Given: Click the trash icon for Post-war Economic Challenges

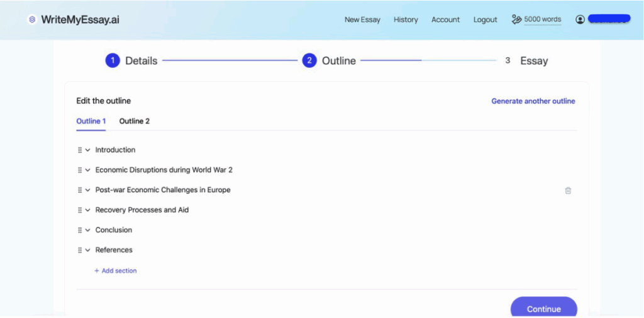Looking at the screenshot, I should coord(568,190).
